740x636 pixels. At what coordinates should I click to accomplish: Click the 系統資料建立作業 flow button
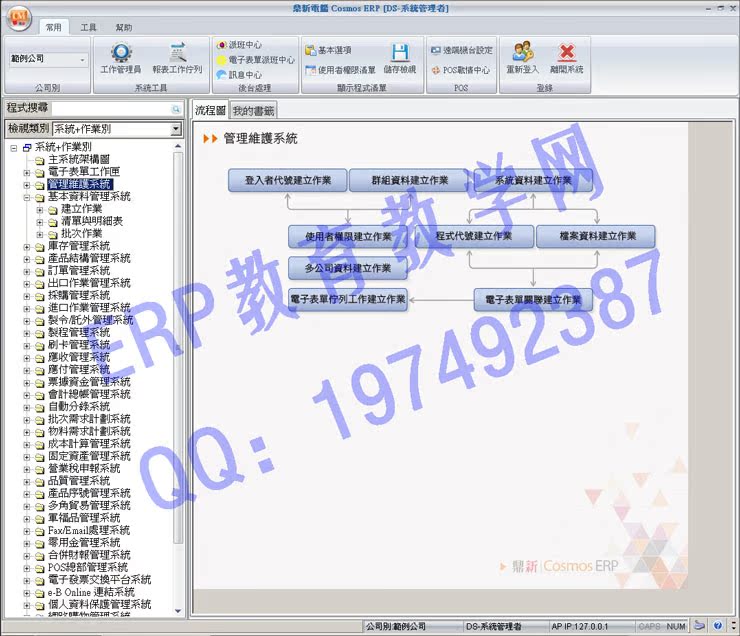click(533, 180)
